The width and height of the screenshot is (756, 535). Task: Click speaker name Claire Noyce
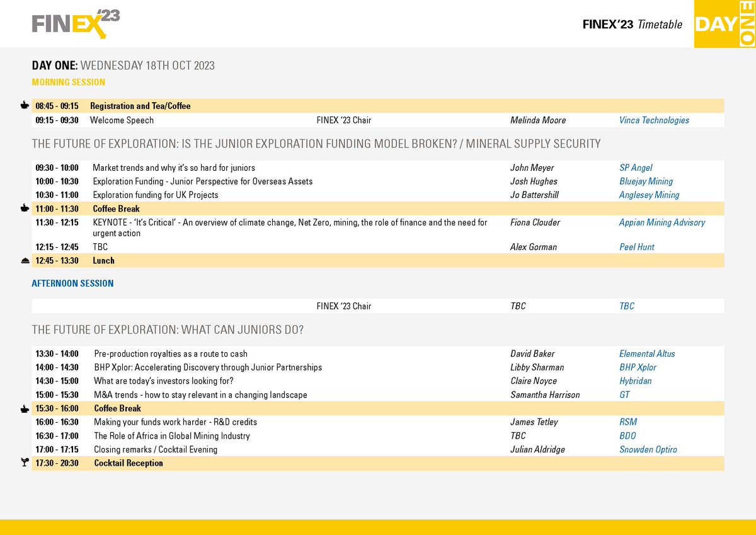[x=534, y=381]
